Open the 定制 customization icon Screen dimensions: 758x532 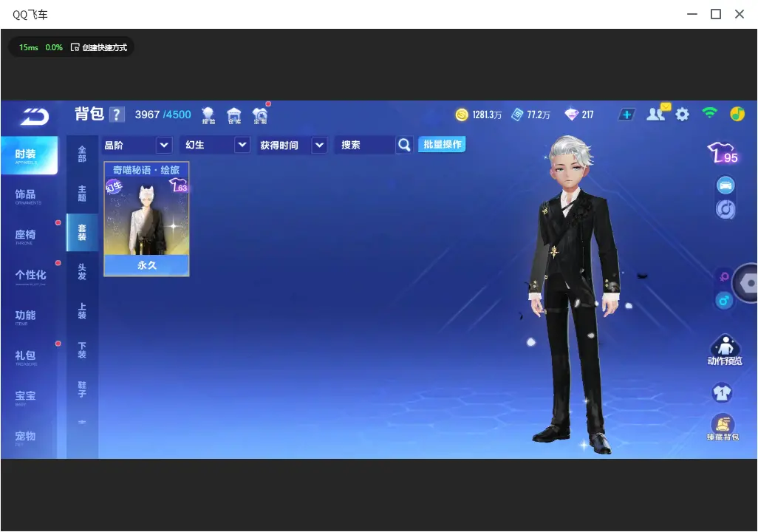[x=260, y=115]
